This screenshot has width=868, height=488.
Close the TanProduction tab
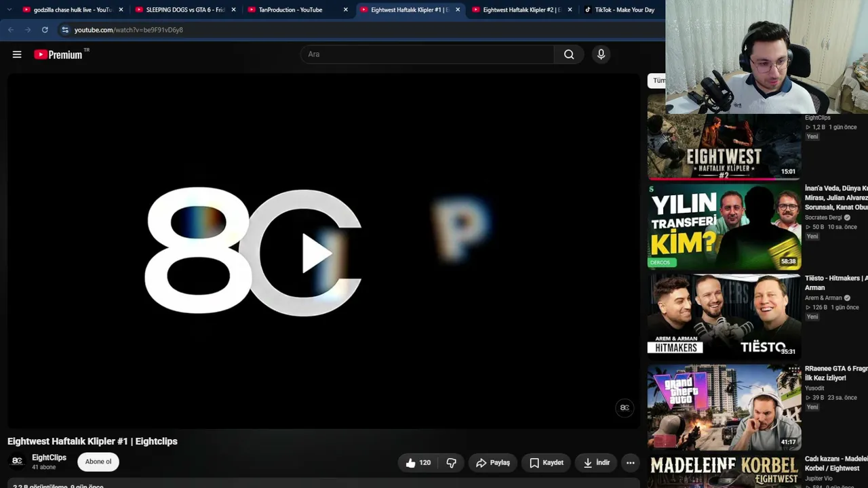coord(345,10)
